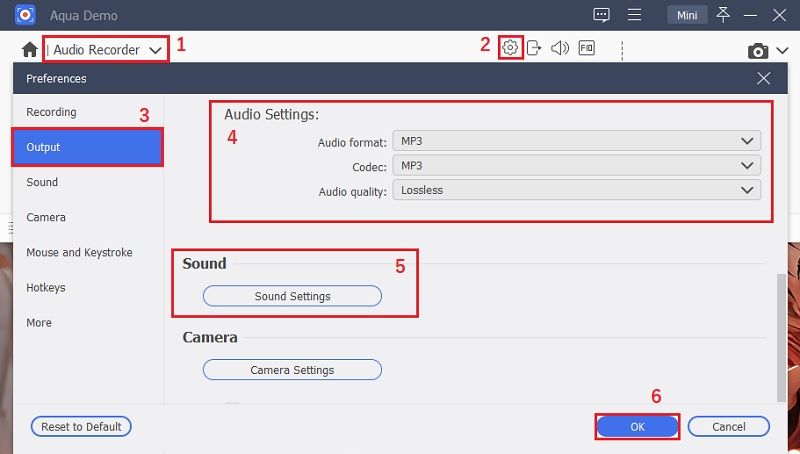
Task: Open the feedback message icon
Action: click(602, 15)
